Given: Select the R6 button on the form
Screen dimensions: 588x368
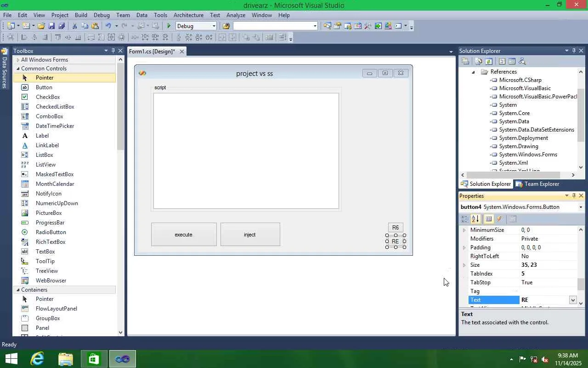Looking at the screenshot, I should click(x=396, y=228).
